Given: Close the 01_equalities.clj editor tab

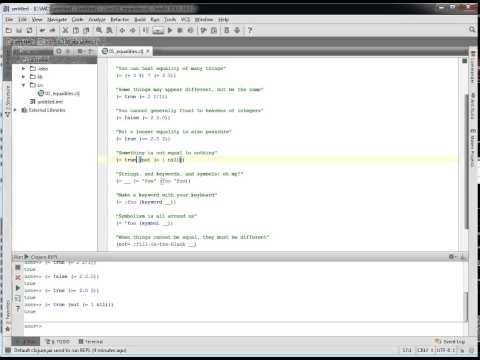Looking at the screenshot, I should pos(148,51).
